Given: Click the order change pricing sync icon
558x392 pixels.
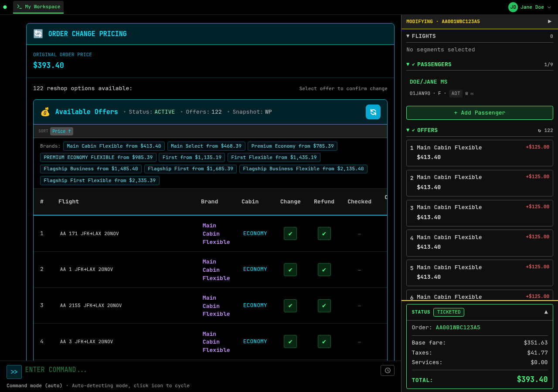Looking at the screenshot, I should [x=38, y=34].
